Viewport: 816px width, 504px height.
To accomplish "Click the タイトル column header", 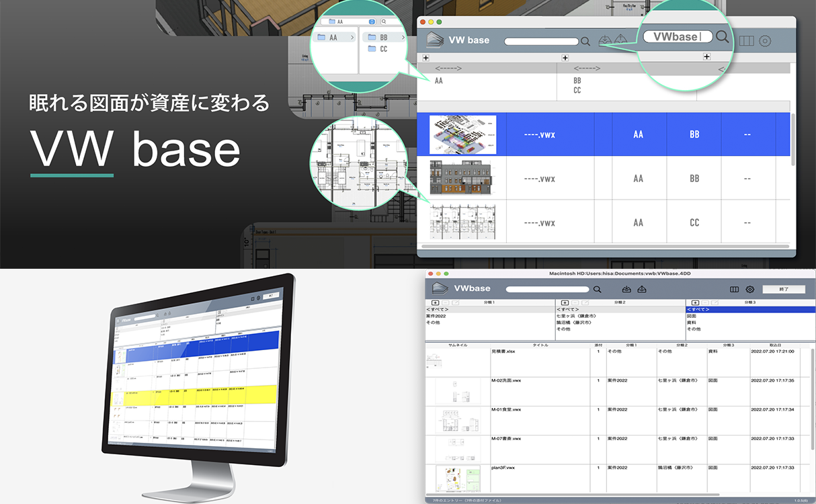I will (540, 345).
